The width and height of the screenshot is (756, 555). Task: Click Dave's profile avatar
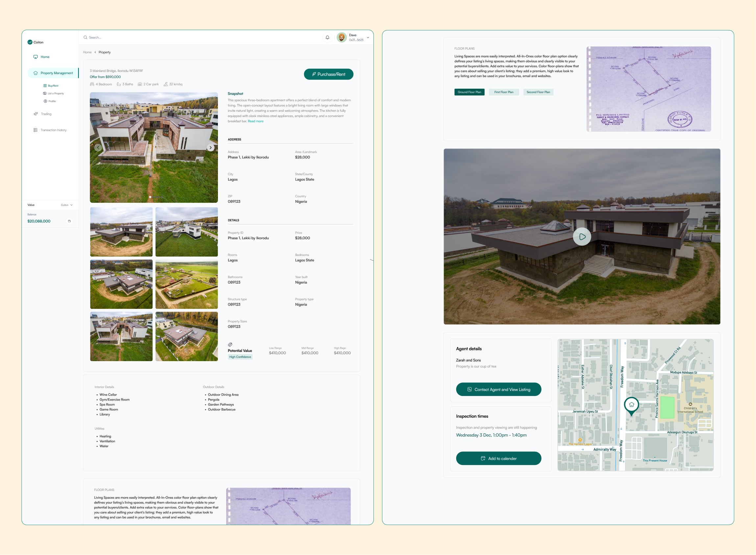click(342, 37)
